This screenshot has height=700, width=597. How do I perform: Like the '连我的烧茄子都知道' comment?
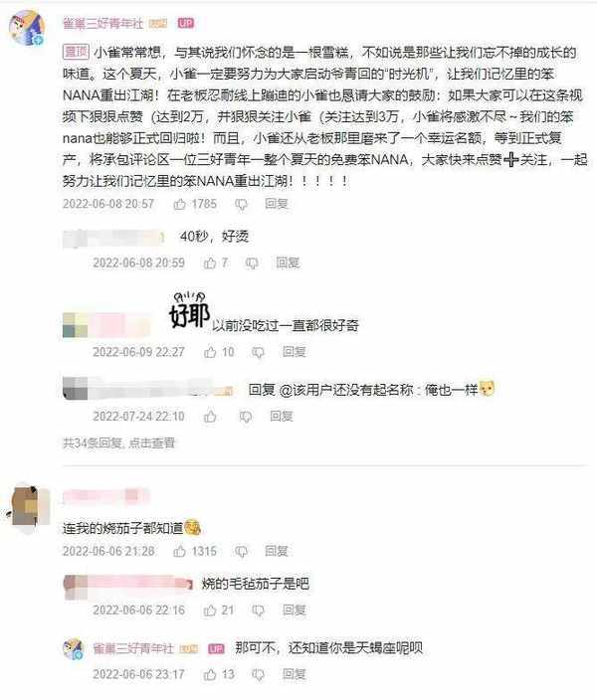point(180,551)
